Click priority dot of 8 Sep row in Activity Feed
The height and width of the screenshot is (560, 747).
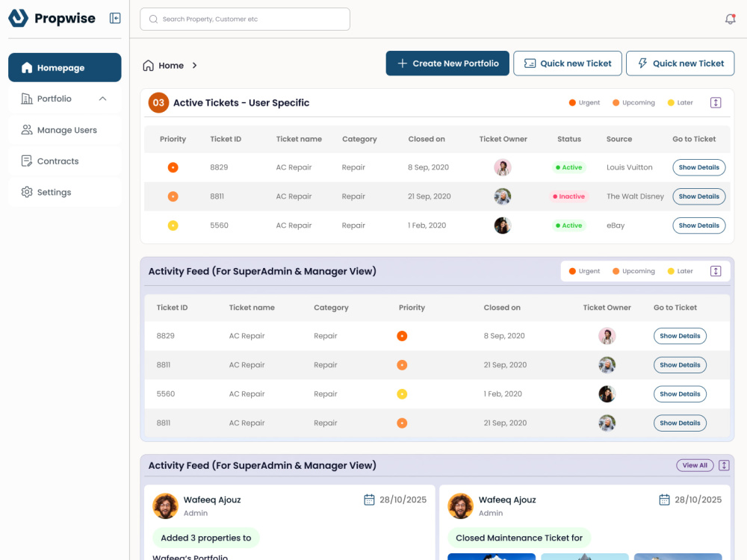point(402,336)
